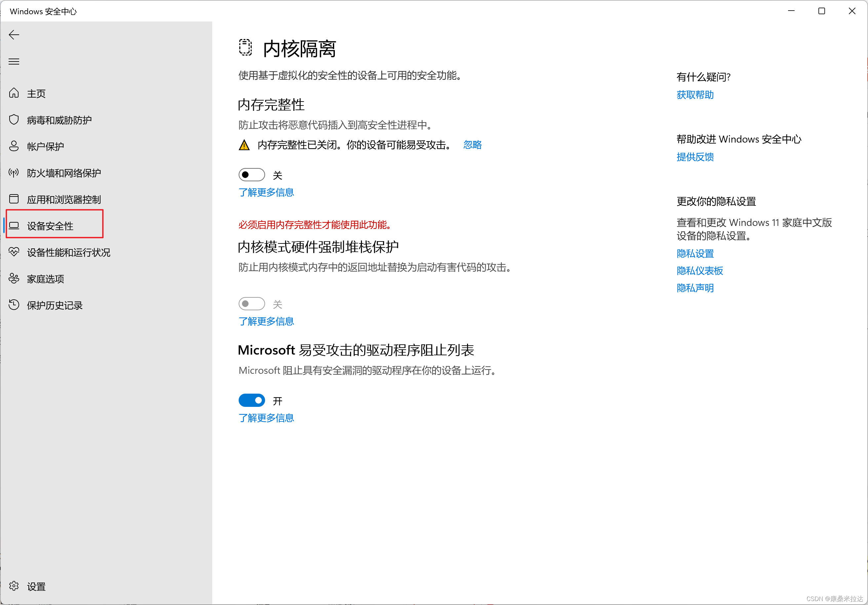Open the 隐私设置 link
The image size is (868, 605).
tap(695, 254)
